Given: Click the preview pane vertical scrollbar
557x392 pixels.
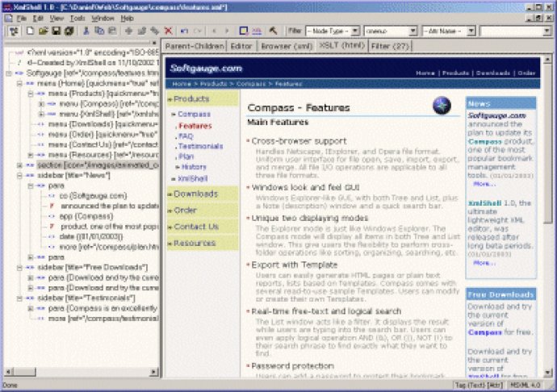Looking at the screenshot, I should pyautogui.click(x=548, y=216).
